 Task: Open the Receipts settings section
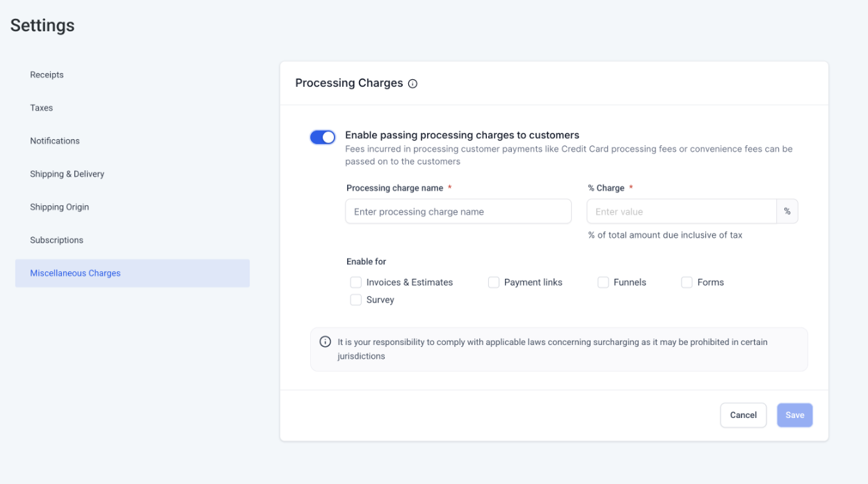(x=47, y=74)
